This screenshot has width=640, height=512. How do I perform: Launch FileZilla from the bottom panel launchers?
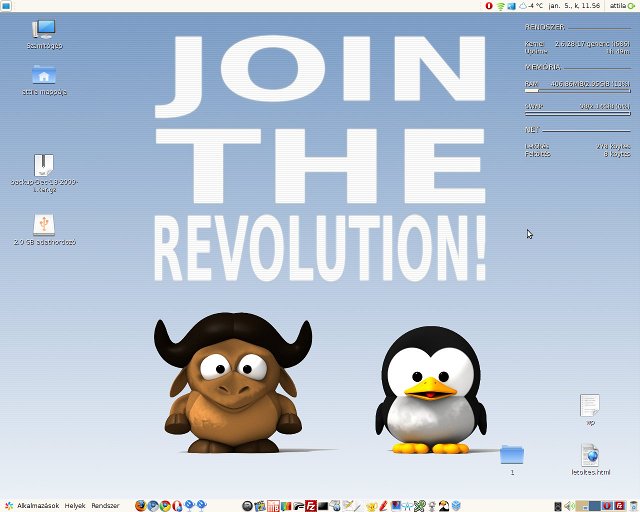pos(311,506)
